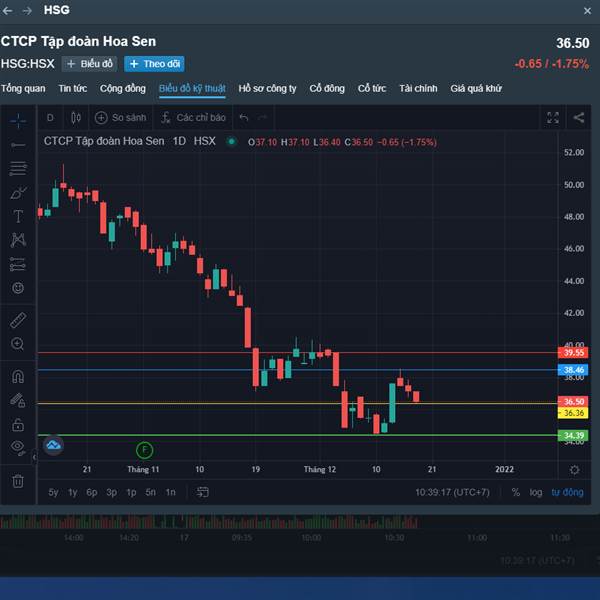Set chart range to 3p
600x600 pixels.
112,492
